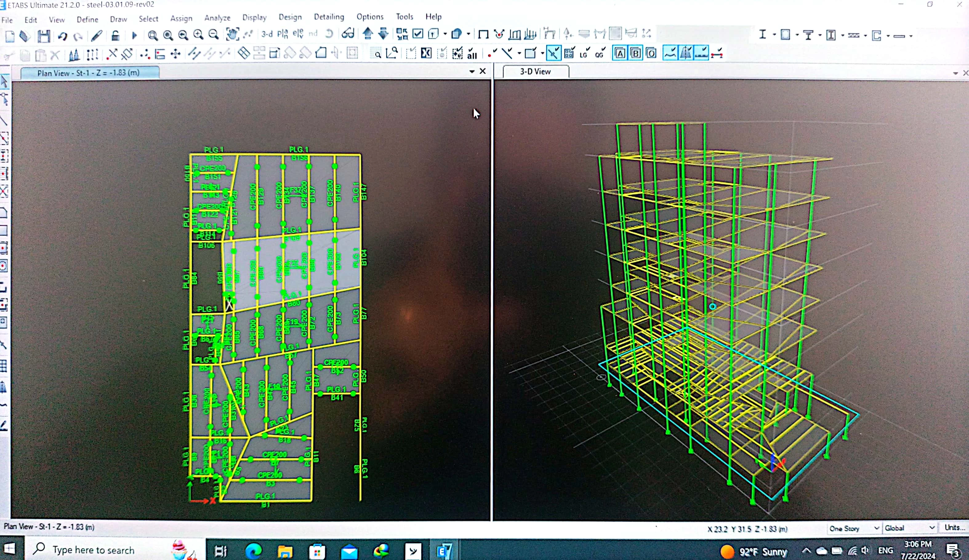Click the Select All icon
This screenshot has width=969, height=560.
point(472,54)
